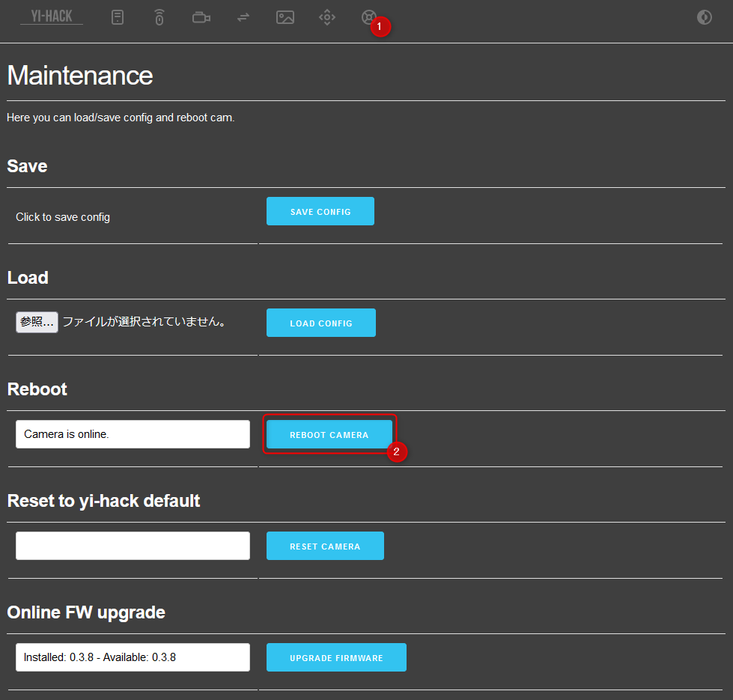Click the 'Save' section heading
The height and width of the screenshot is (700, 733).
tap(27, 166)
